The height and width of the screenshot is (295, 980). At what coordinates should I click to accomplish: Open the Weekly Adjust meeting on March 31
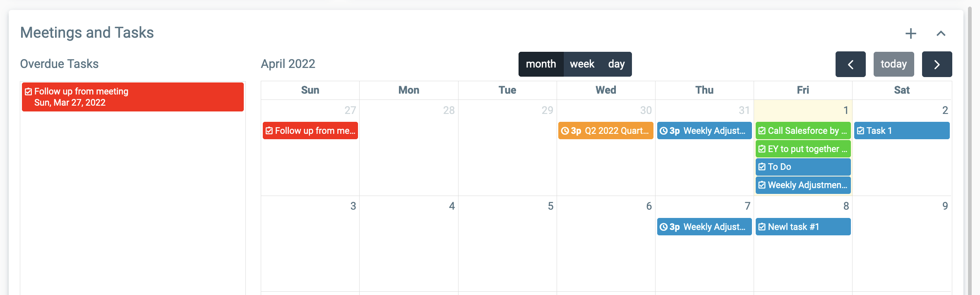(x=704, y=131)
